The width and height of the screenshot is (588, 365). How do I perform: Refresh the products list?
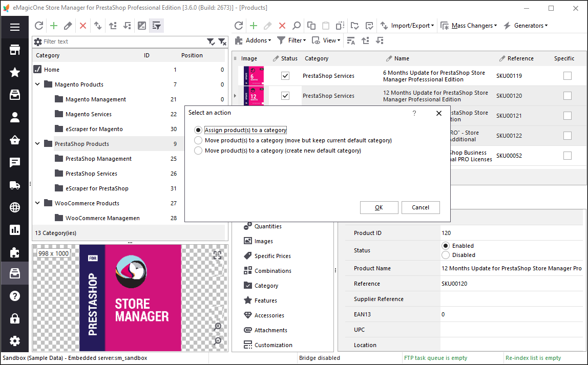(x=239, y=26)
